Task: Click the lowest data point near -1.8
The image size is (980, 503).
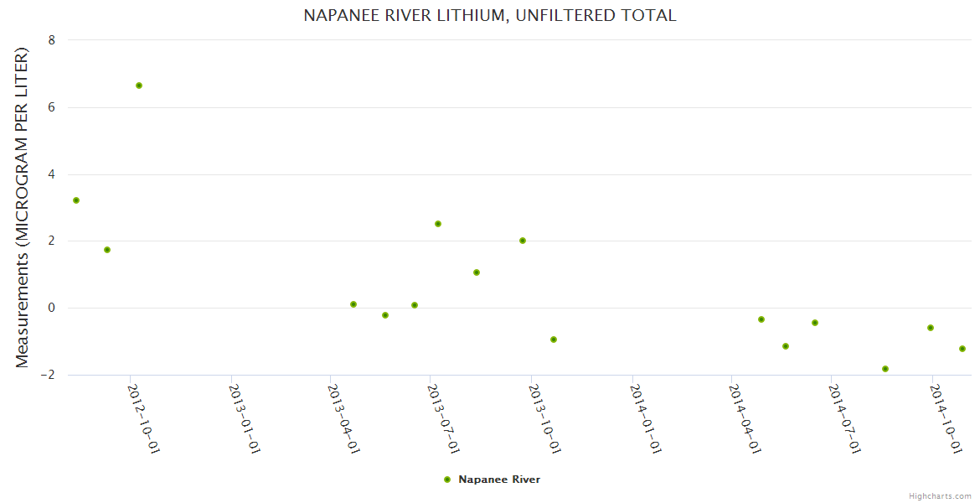Action: pyautogui.click(x=885, y=369)
